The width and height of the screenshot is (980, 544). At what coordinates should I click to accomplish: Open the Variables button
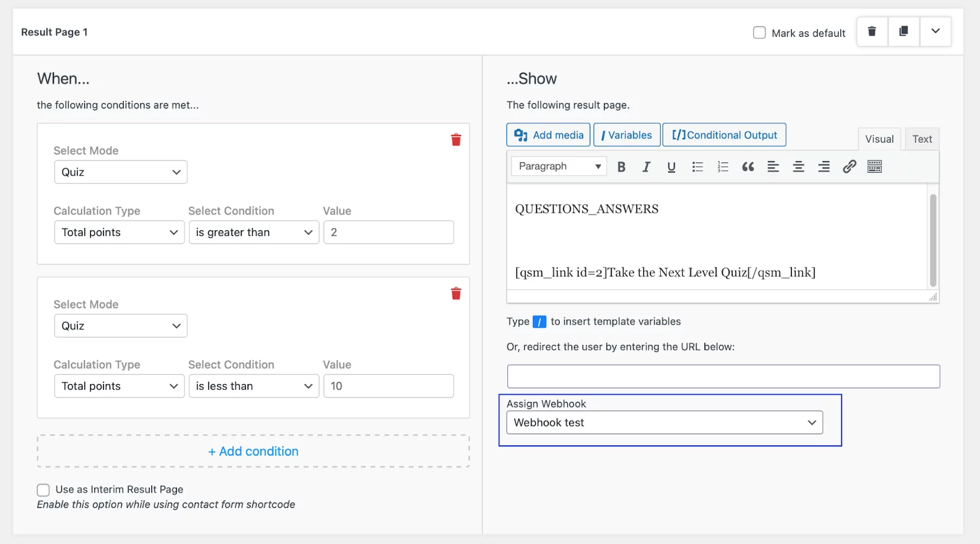click(x=627, y=135)
